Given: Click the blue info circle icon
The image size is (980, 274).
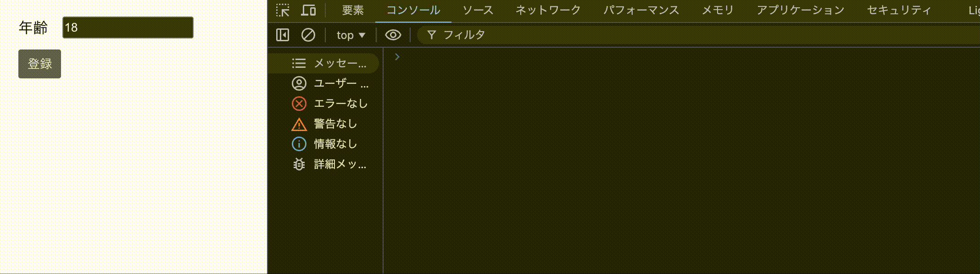Looking at the screenshot, I should [x=299, y=144].
